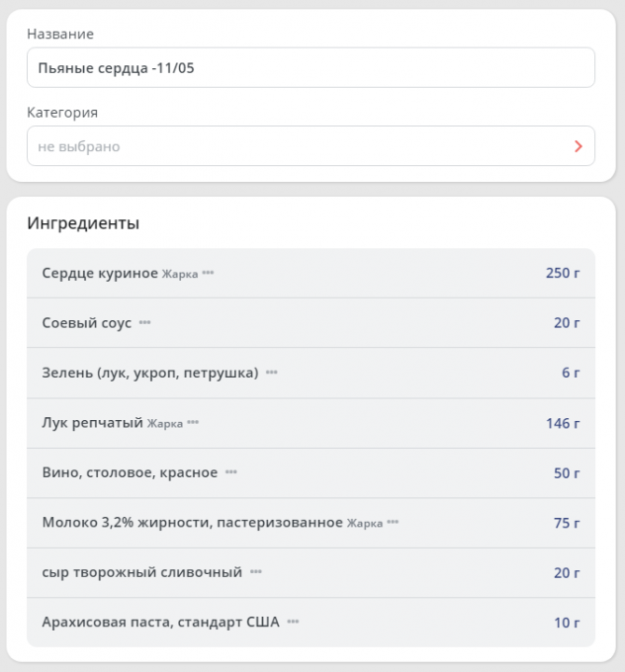The image size is (625, 672).
Task: Click three-dot icon after Лук репчатый
Action: click(x=193, y=424)
